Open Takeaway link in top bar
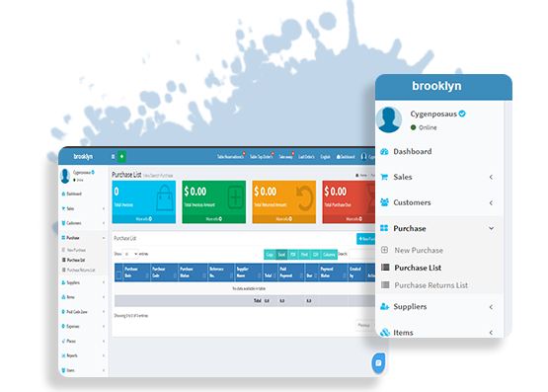The image size is (548, 392). 285,157
